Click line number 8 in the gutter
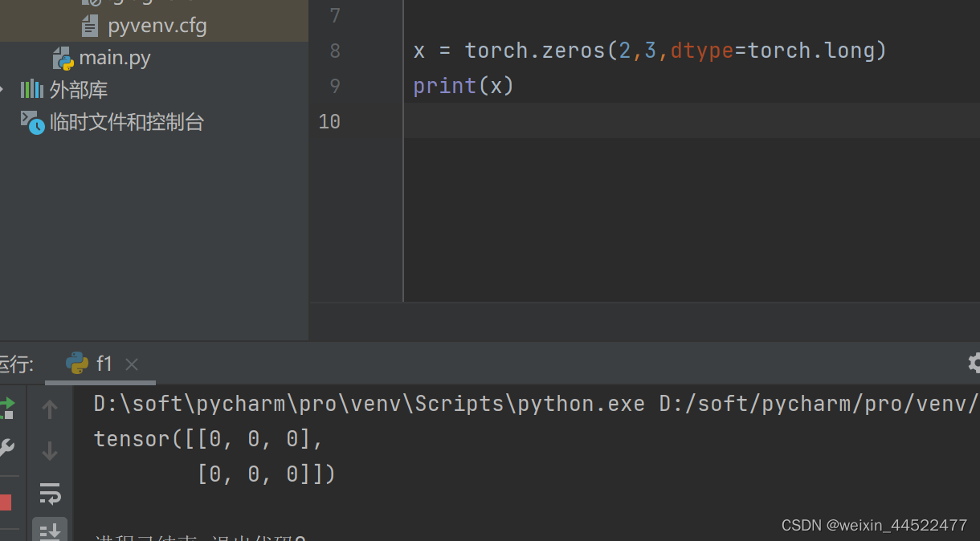 pyautogui.click(x=335, y=51)
